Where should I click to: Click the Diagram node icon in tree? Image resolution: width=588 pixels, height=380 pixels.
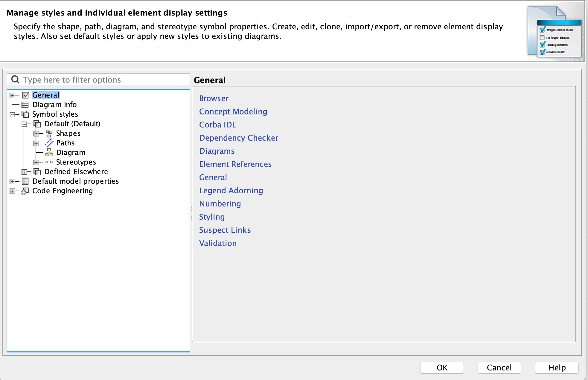[x=49, y=153]
